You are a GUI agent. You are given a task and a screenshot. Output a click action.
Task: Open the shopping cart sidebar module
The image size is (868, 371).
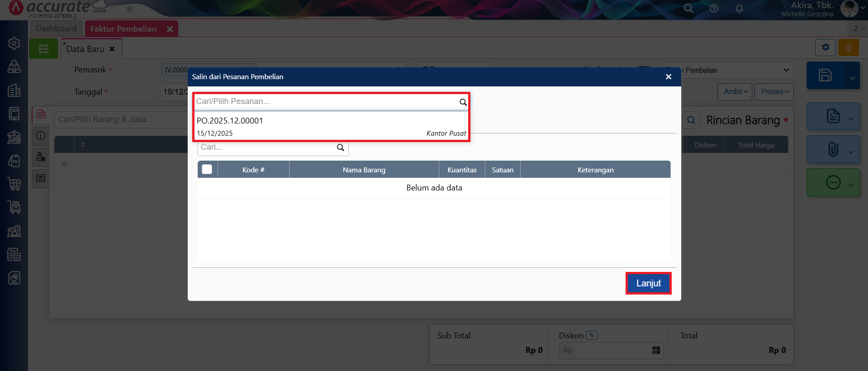tap(14, 184)
